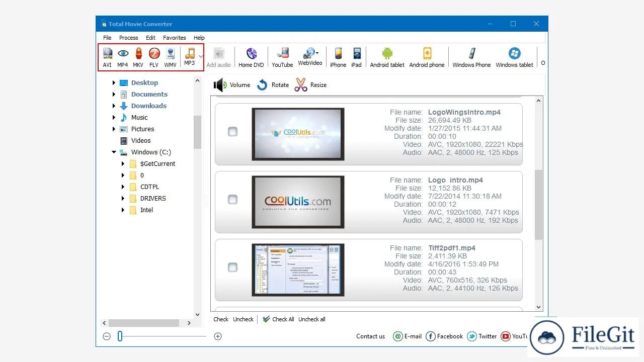Expand the $GetCurrent folder
The image size is (644, 362).
pyautogui.click(x=123, y=163)
